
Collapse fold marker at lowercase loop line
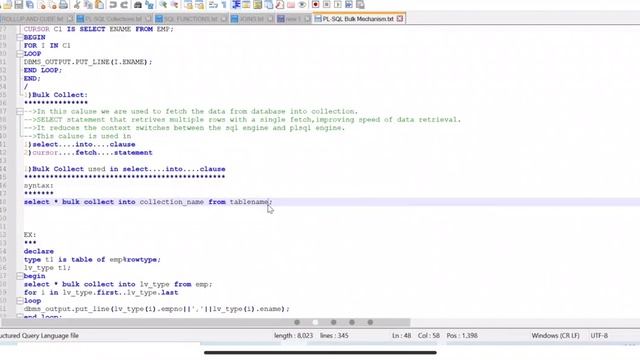(19, 300)
